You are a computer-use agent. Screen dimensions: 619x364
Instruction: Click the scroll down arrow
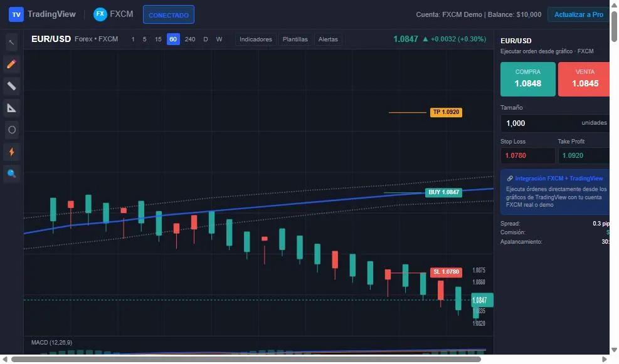point(614,350)
